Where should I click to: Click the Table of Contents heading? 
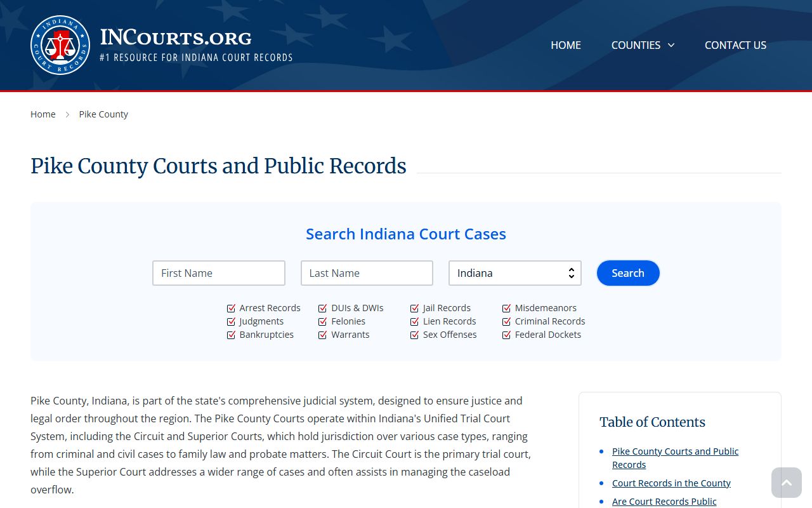[652, 422]
